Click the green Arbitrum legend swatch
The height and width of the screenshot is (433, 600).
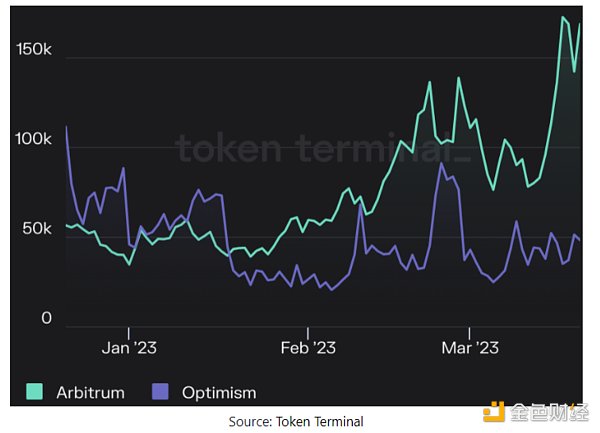(x=34, y=392)
